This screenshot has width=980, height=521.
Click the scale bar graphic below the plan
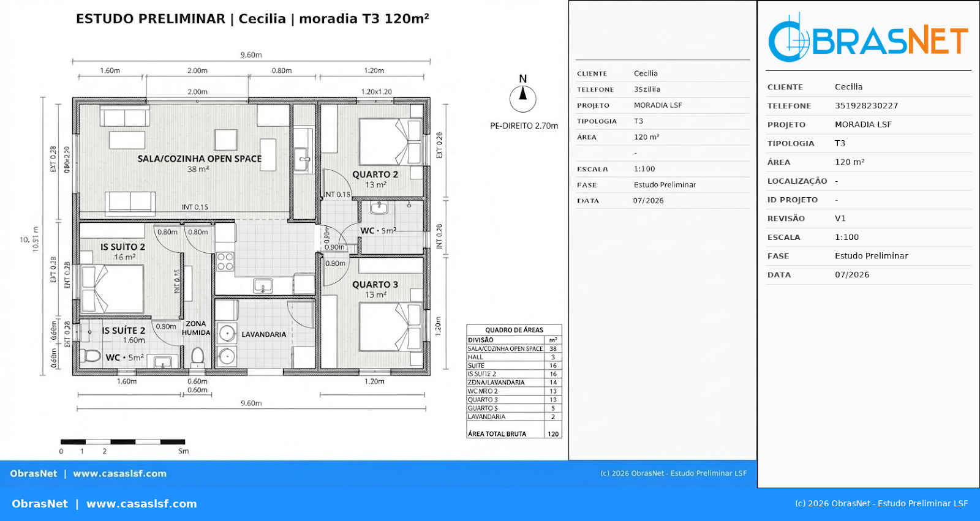coord(123,441)
